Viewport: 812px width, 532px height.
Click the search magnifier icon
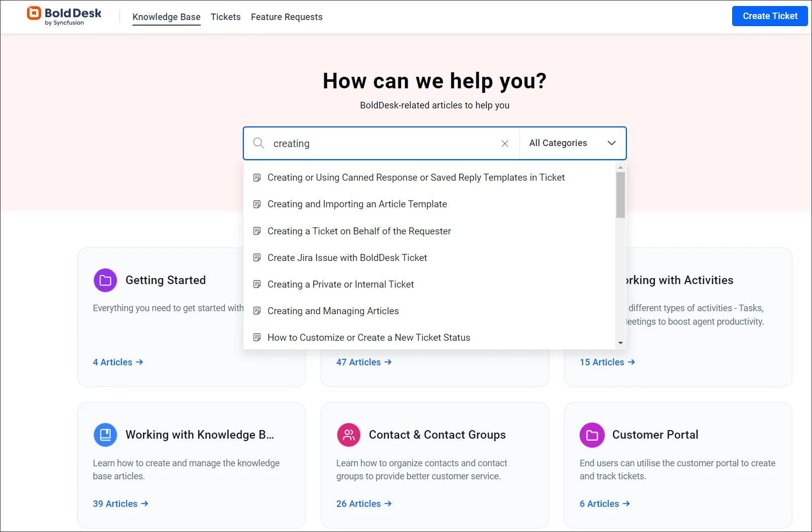pyautogui.click(x=258, y=143)
